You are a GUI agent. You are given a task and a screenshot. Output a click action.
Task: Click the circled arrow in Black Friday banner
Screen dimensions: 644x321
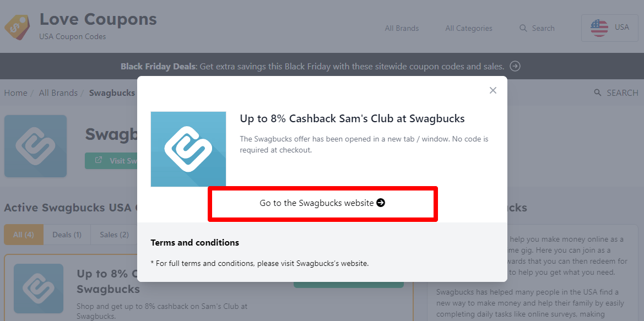coord(515,66)
